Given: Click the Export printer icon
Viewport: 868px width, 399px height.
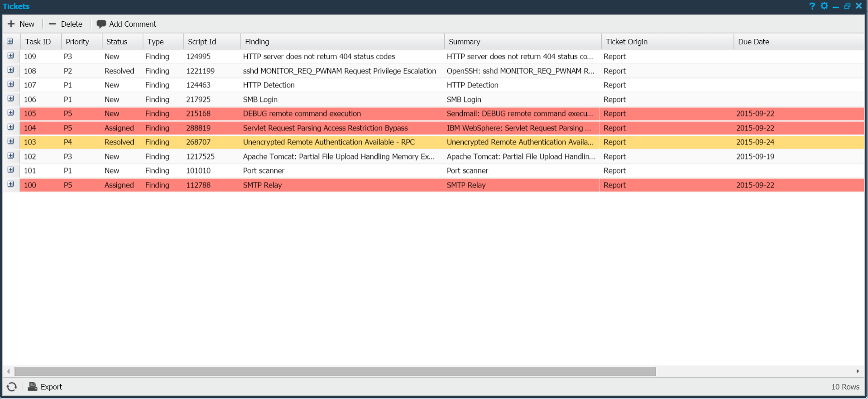Looking at the screenshot, I should click(x=33, y=387).
